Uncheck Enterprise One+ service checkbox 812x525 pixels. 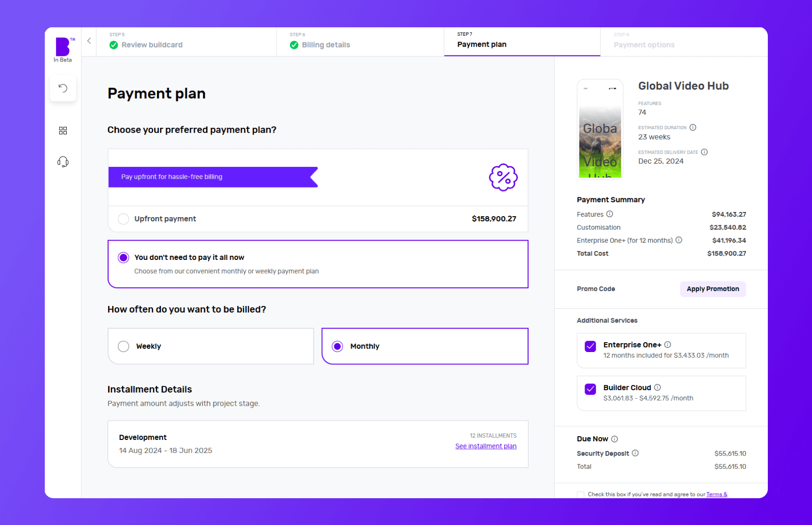click(590, 346)
